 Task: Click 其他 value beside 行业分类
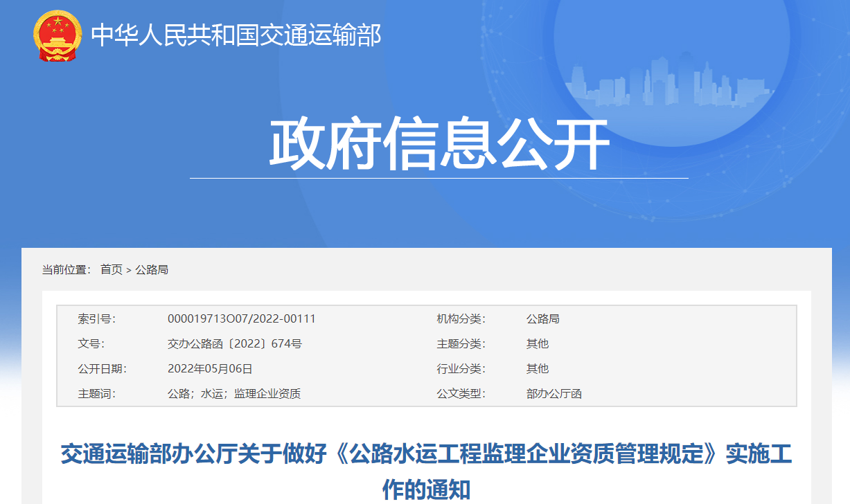(537, 369)
